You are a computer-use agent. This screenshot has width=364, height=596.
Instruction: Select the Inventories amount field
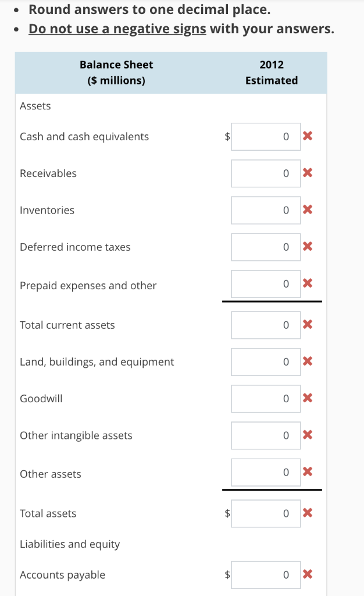tap(265, 210)
